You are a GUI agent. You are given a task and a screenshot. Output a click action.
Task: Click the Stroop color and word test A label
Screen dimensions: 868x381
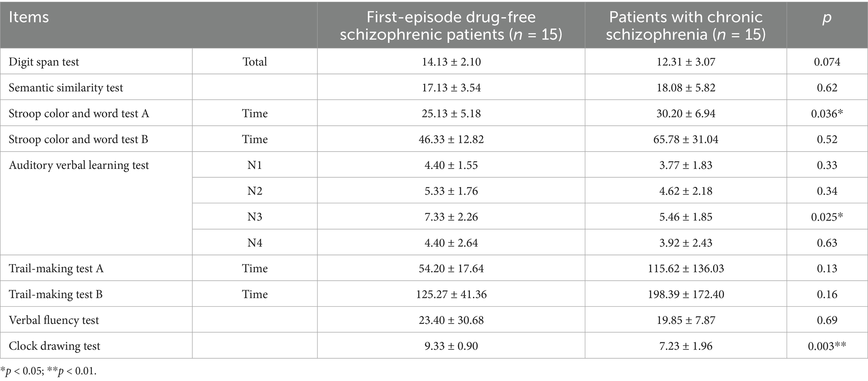click(x=79, y=114)
